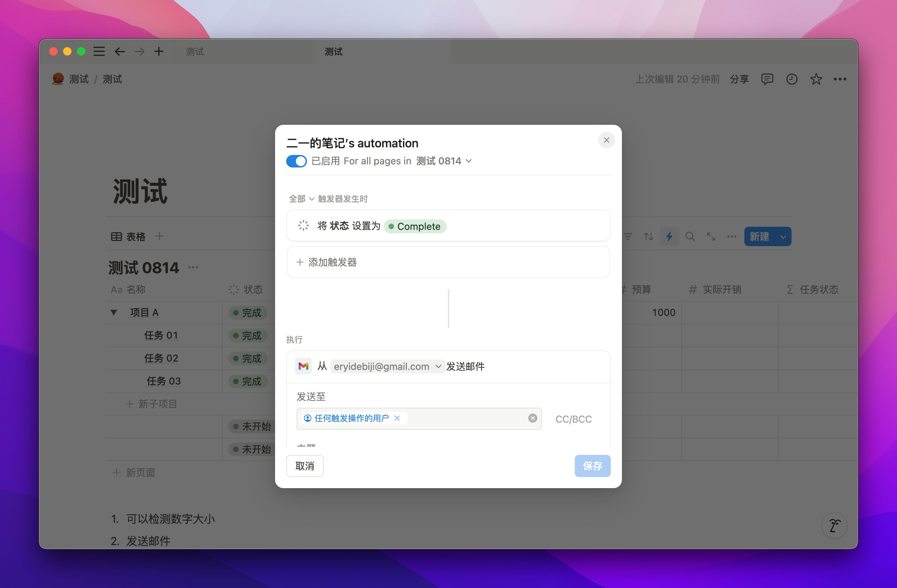Image resolution: width=897 pixels, height=588 pixels.
Task: Open page history clock icon
Action: [x=792, y=79]
